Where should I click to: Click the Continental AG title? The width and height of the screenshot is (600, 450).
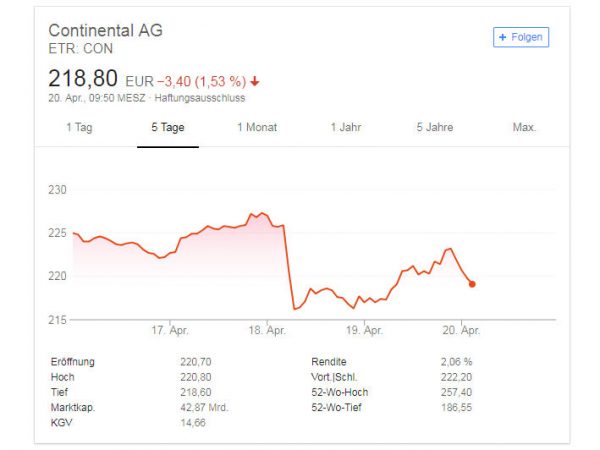[106, 31]
